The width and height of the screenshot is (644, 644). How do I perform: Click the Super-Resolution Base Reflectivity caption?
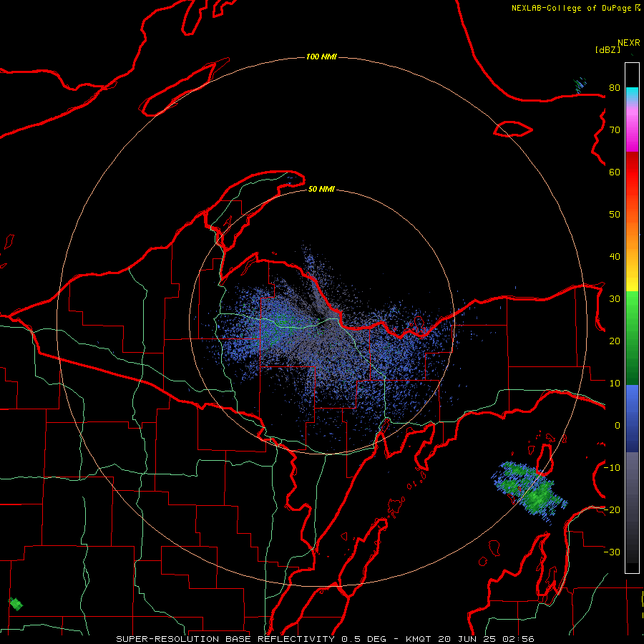325,639
